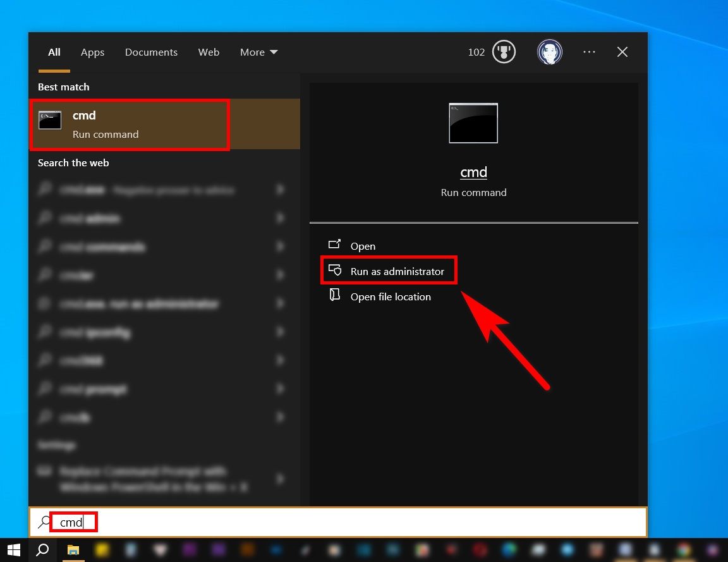Select the cmd best match result

(x=164, y=124)
